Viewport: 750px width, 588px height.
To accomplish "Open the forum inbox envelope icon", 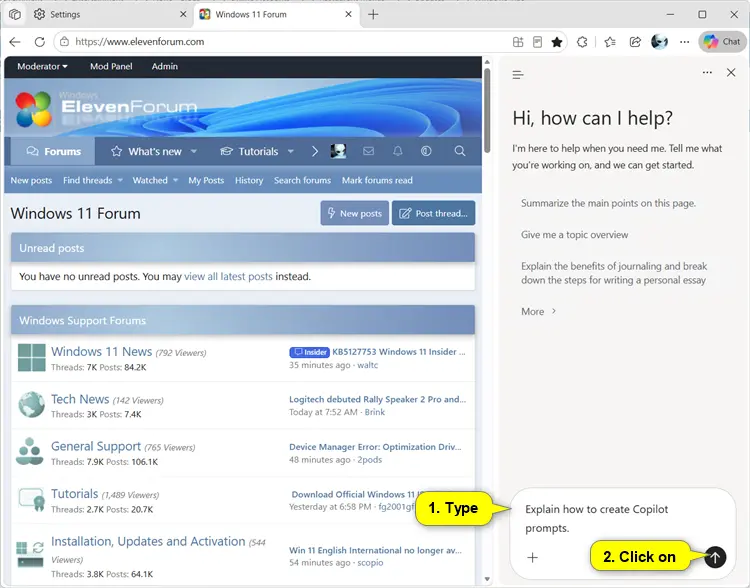I will click(x=368, y=151).
